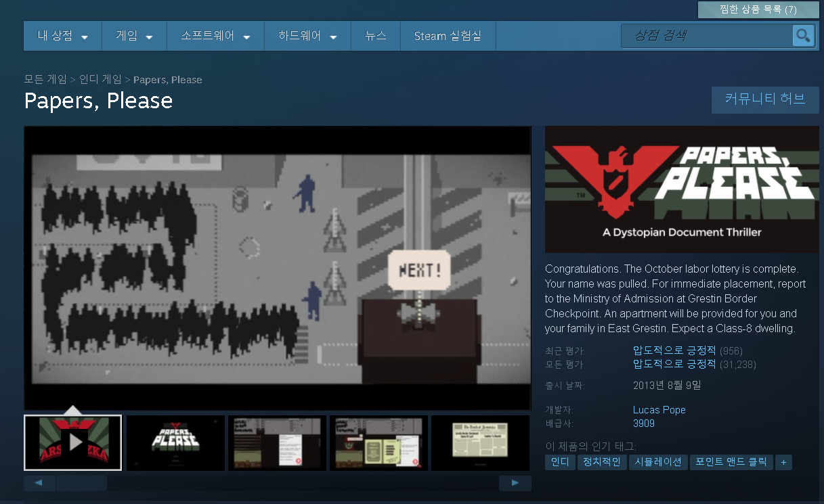The width and height of the screenshot is (824, 504).
Task: Click the main gameplay video area
Action: pos(278,268)
